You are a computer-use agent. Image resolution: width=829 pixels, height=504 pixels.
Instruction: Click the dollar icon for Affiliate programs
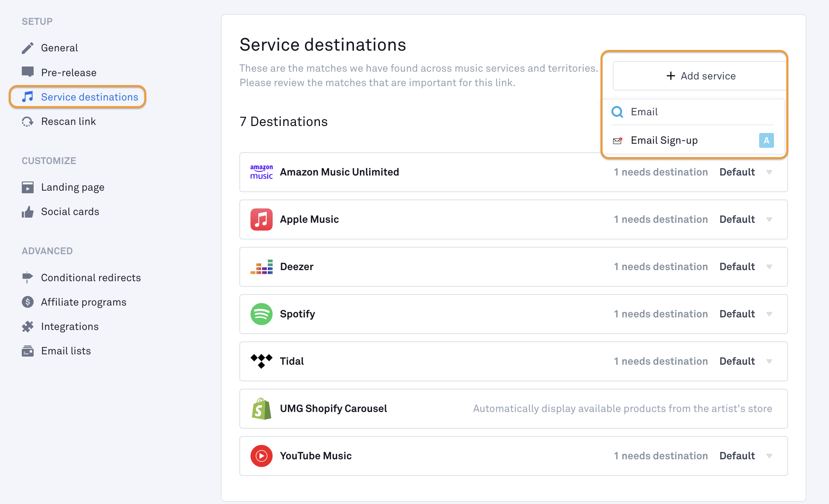[x=28, y=302]
